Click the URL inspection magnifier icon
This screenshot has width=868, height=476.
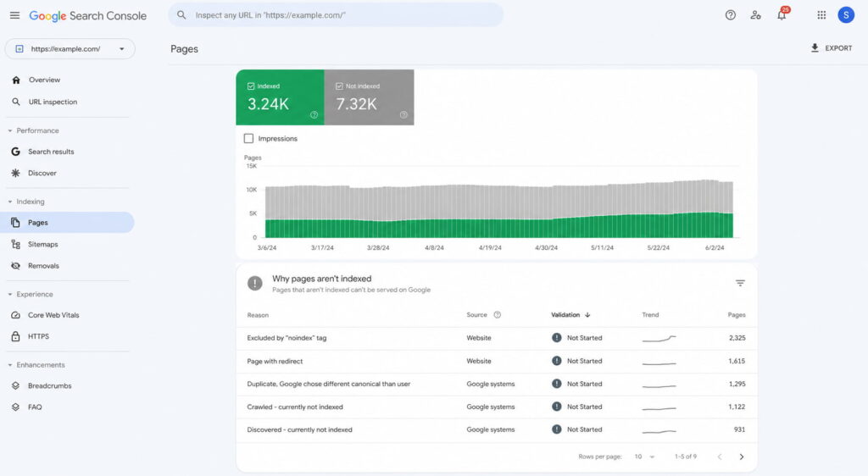[x=16, y=102]
